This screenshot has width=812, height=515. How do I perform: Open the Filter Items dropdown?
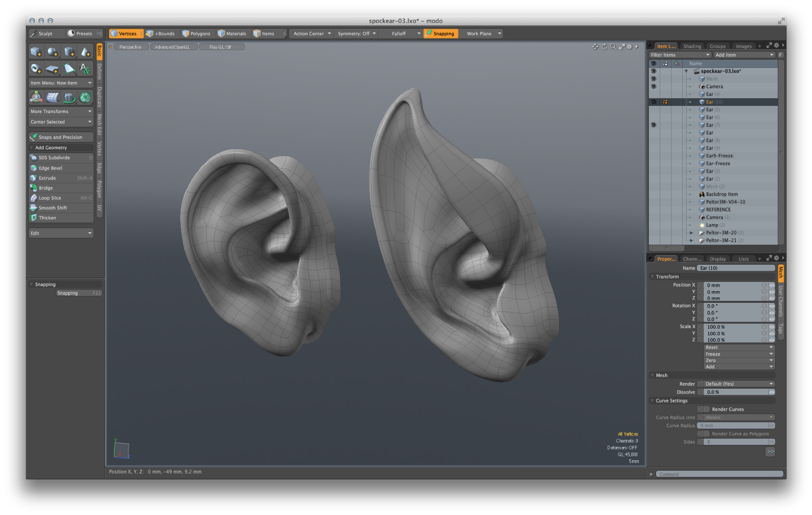(680, 55)
